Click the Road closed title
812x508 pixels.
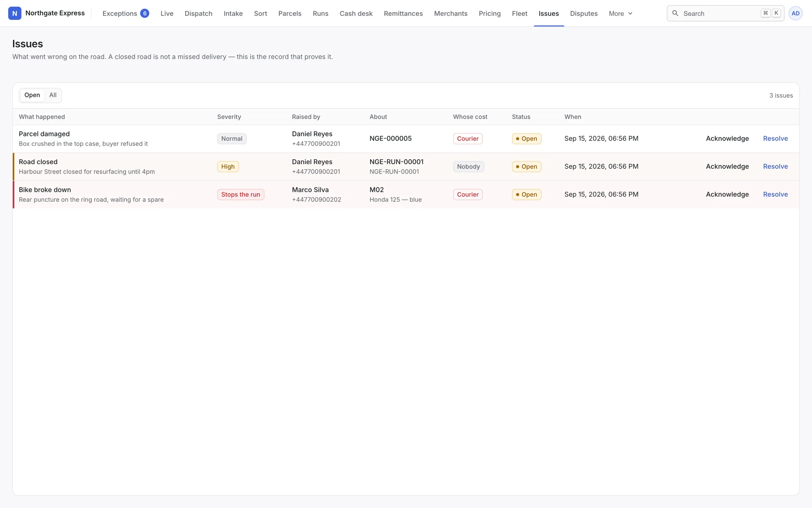pos(38,162)
